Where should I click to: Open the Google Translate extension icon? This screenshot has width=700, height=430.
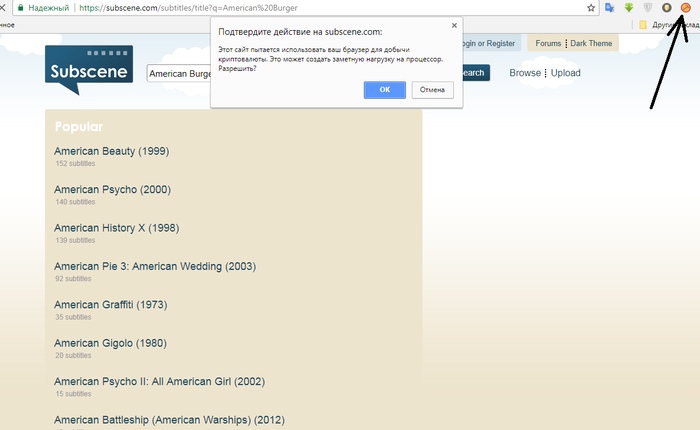click(609, 8)
